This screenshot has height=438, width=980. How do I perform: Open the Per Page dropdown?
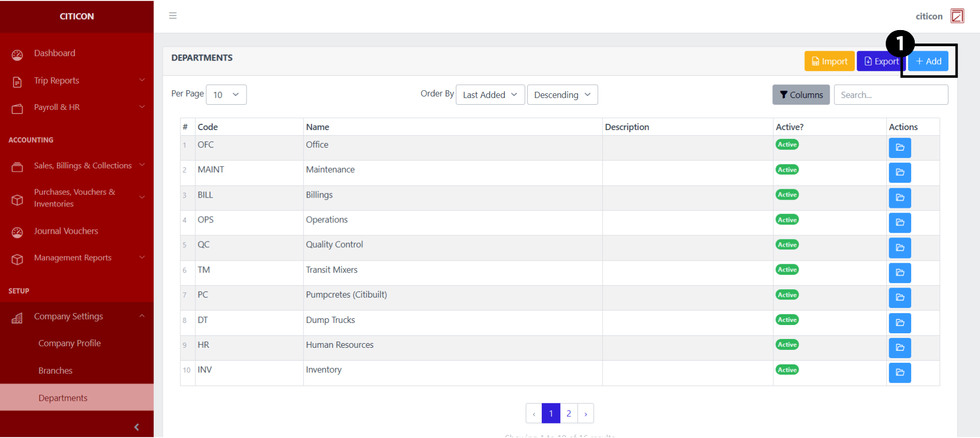[x=226, y=95]
